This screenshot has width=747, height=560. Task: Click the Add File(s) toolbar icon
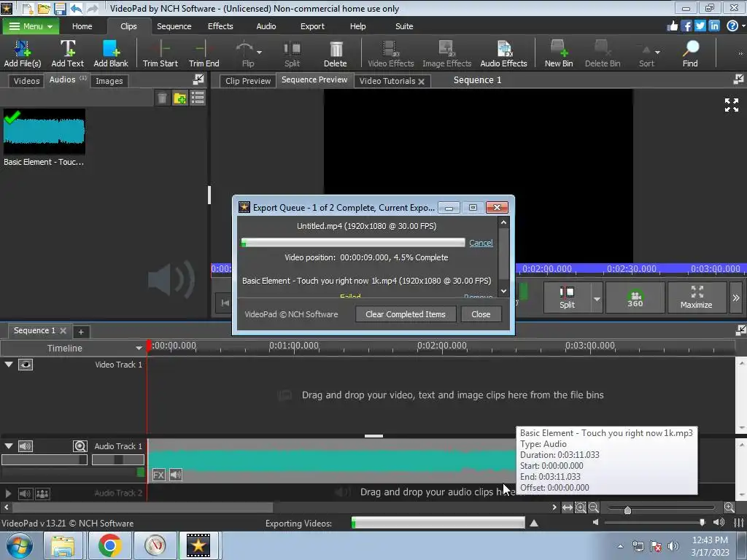23,53
